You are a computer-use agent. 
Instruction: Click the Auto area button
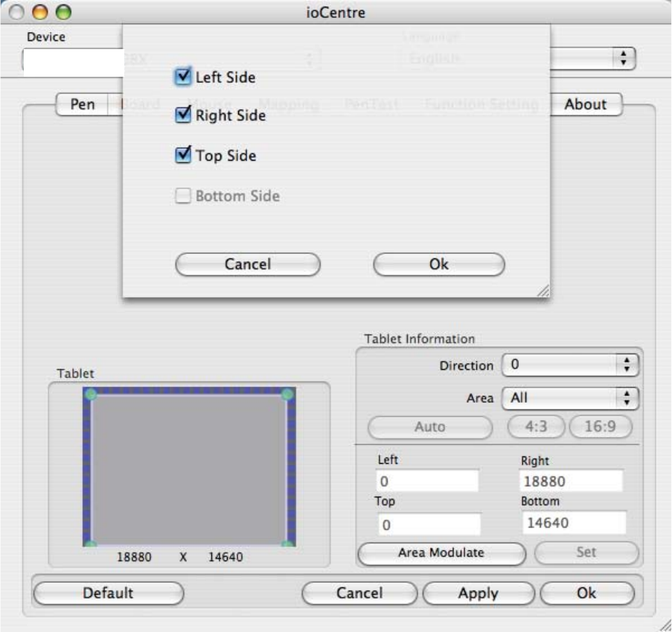point(430,427)
